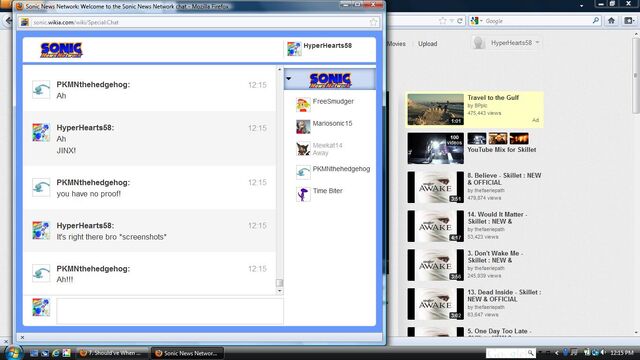The image size is (640, 360).
Task: Select Mariosonic15 avatar in user list
Action: pyautogui.click(x=303, y=127)
